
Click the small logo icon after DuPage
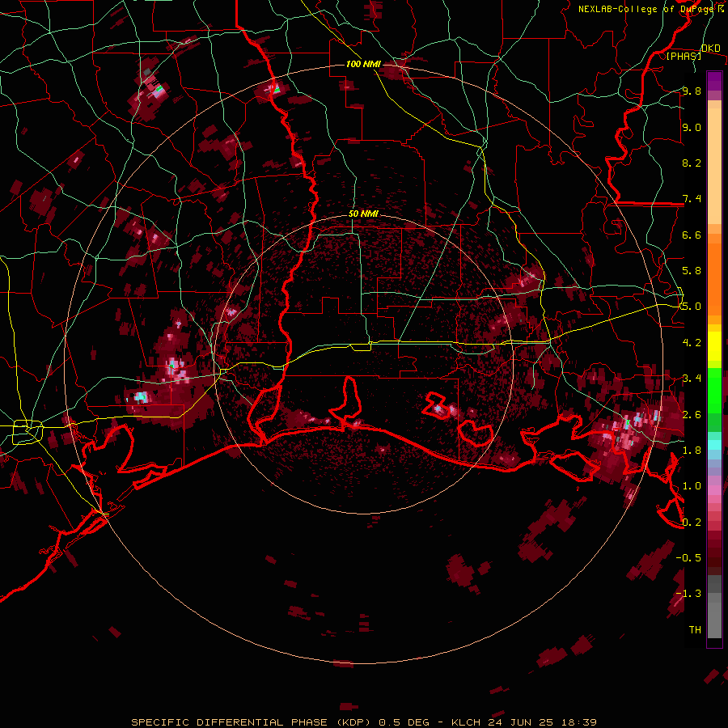click(721, 8)
